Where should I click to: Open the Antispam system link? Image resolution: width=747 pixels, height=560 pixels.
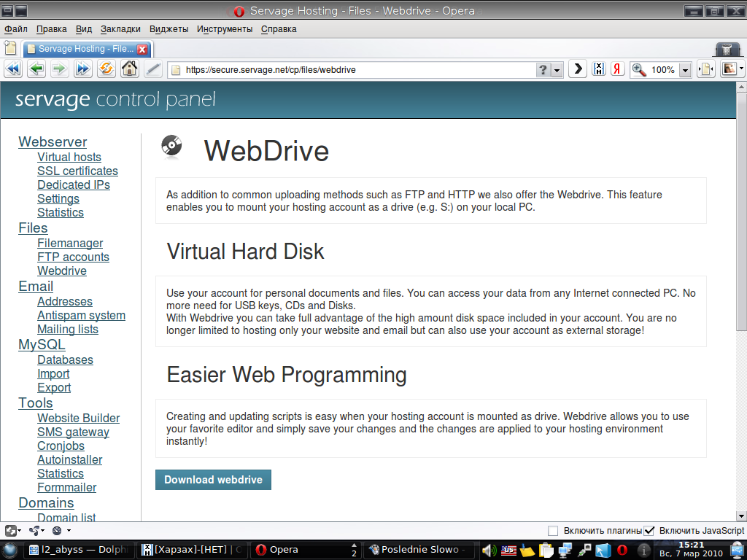coord(82,316)
